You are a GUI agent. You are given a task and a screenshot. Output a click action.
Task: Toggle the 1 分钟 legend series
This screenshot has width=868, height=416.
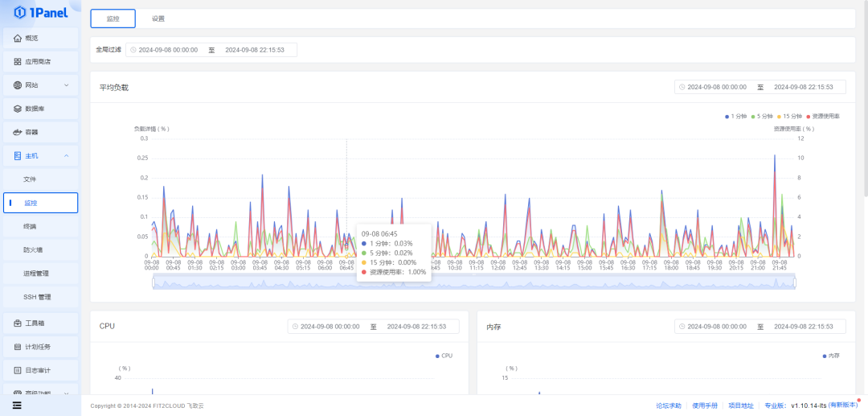pyautogui.click(x=735, y=117)
